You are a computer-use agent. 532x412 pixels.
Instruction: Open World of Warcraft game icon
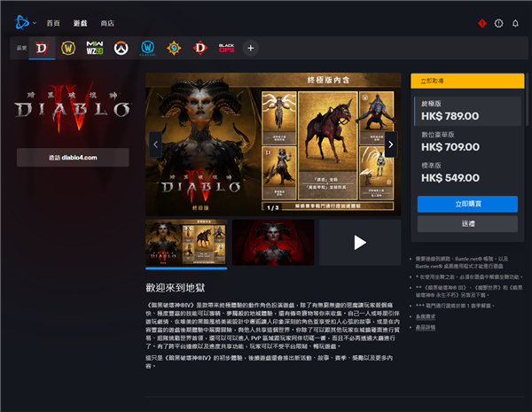(70, 47)
